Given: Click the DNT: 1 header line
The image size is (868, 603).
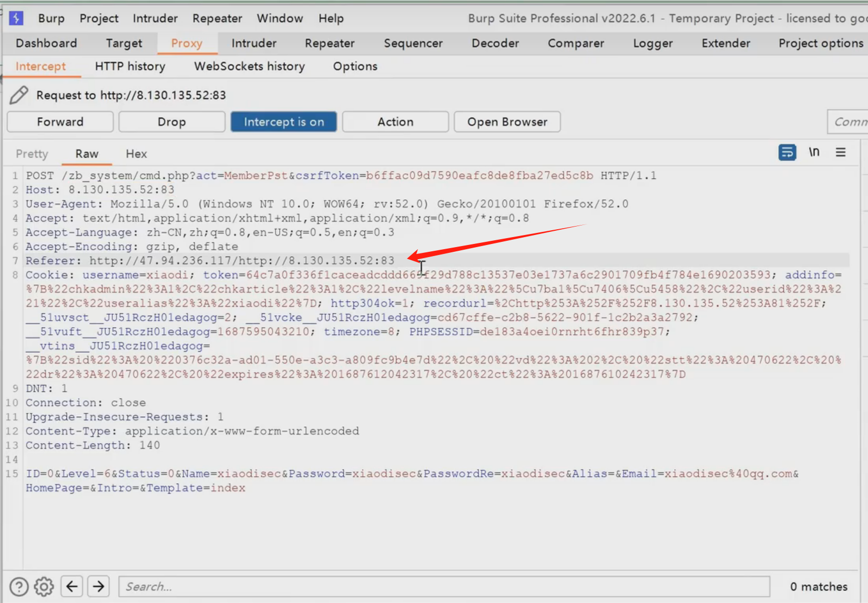Looking at the screenshot, I should click(47, 389).
